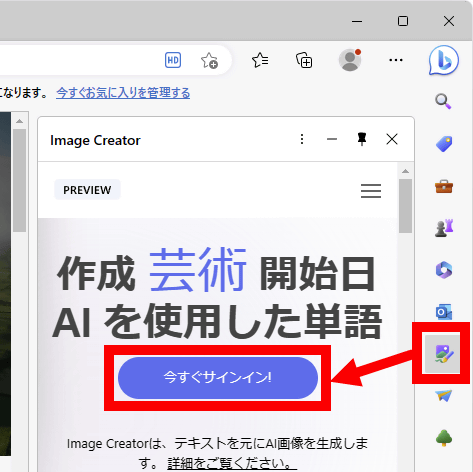The height and width of the screenshot is (472, 473).
Task: Launch Microsoft 365 from the sidebar
Action: [x=444, y=270]
